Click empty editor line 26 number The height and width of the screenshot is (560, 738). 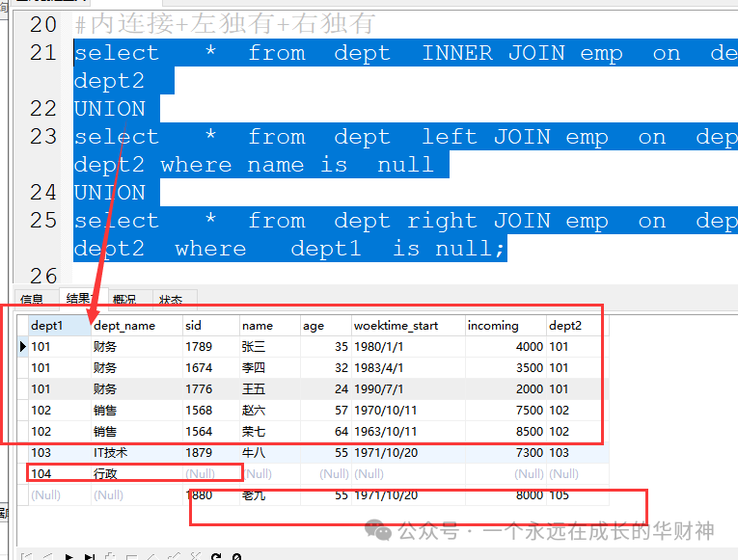[x=42, y=276]
